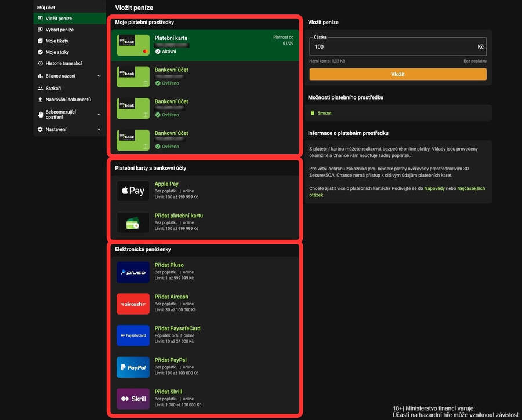
Task: Click the Aktivní check icon on card
Action: tap(158, 52)
